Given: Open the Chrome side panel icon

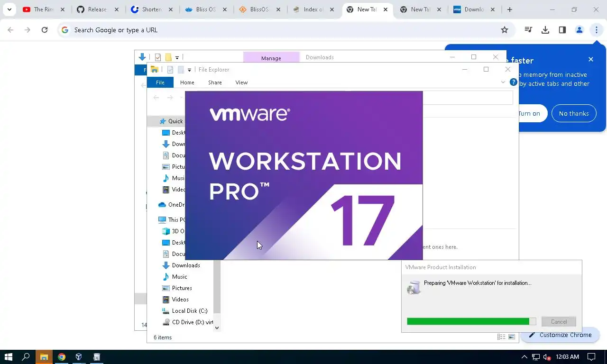Looking at the screenshot, I should (562, 30).
